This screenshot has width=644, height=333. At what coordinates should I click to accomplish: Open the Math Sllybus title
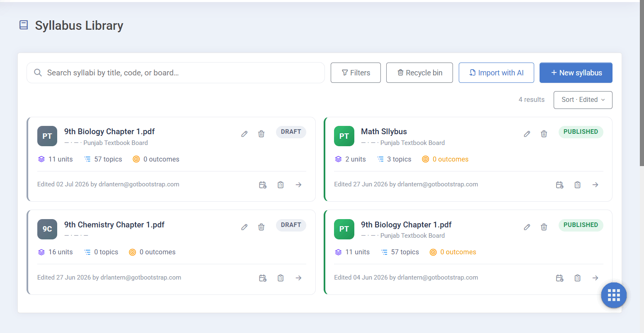tap(384, 131)
